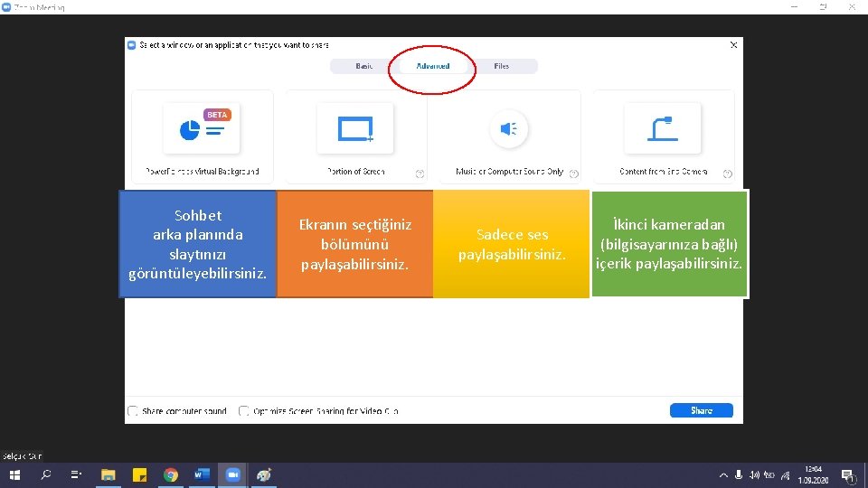The height and width of the screenshot is (488, 868).
Task: Enable Optimize Screen Sharing for Video Clip
Action: (x=243, y=411)
